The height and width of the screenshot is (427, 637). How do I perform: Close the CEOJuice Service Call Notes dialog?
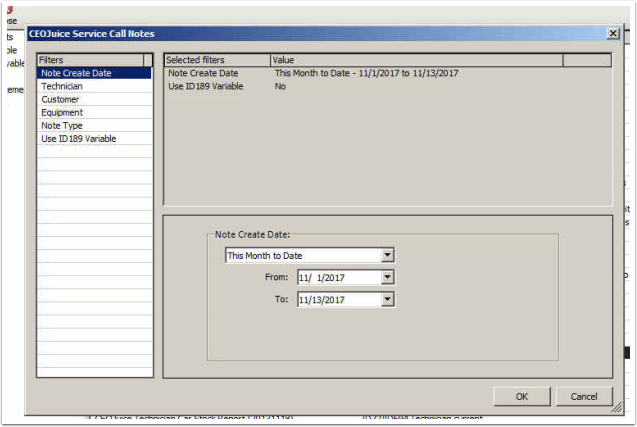click(613, 33)
